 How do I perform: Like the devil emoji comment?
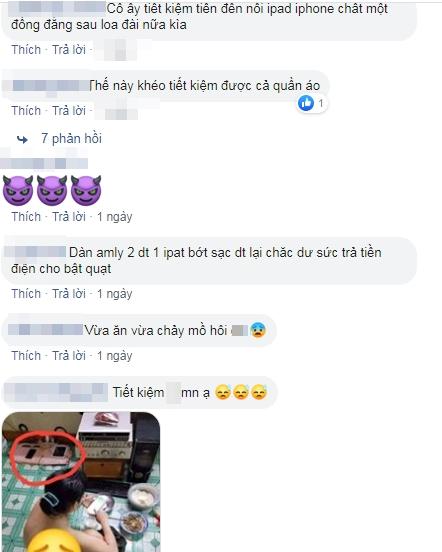[26, 217]
